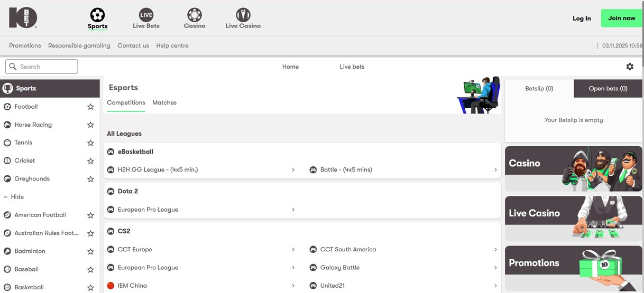Expand H2H GG League chevron
Screen dimensions: 644x293
coord(293,170)
